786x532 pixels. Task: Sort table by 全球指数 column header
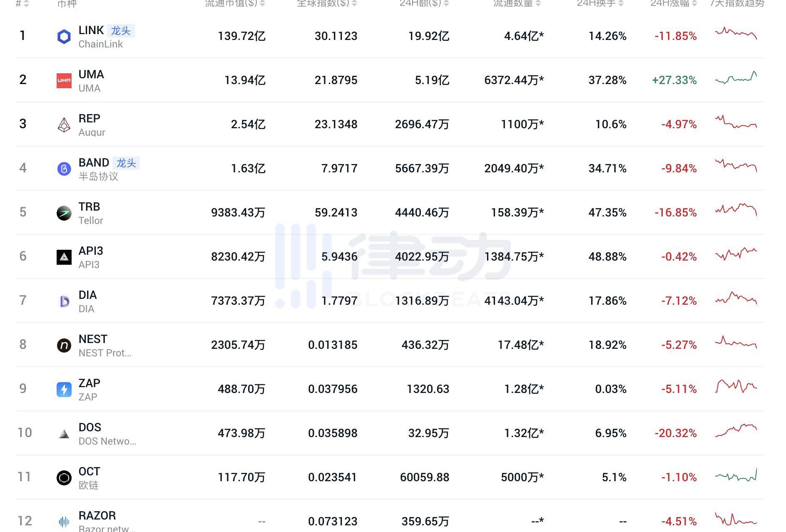click(x=323, y=4)
